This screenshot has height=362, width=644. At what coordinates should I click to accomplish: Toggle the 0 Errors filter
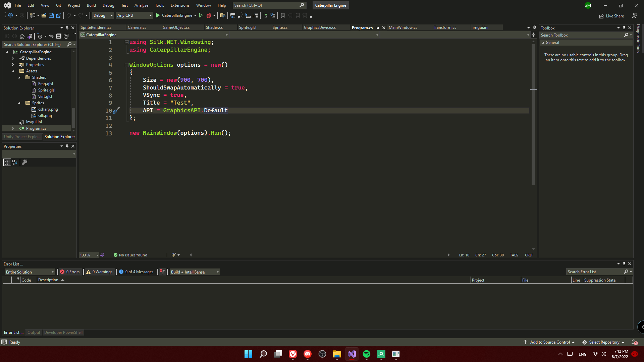tap(70, 272)
